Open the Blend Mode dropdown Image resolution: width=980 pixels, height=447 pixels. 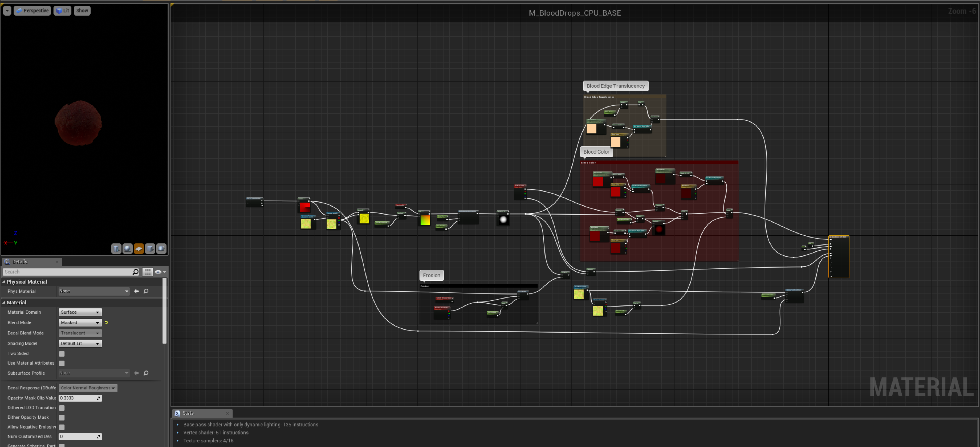coord(80,323)
